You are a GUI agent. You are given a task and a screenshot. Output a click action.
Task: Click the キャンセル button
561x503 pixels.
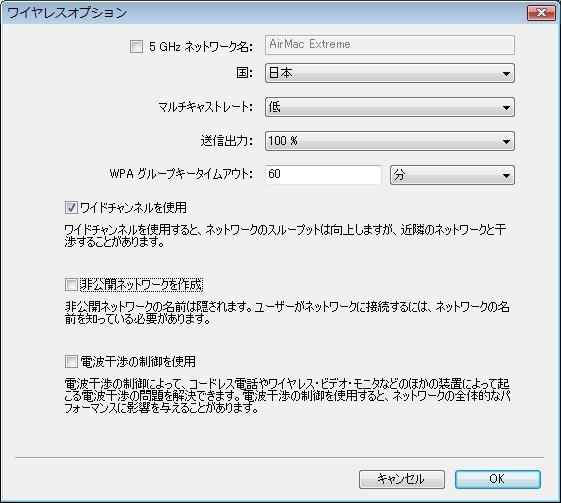pos(402,479)
